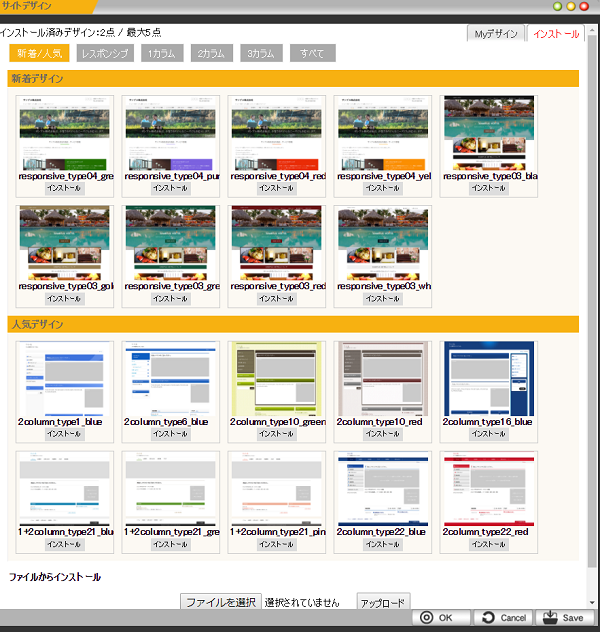The width and height of the screenshot is (600, 632).
Task: Pick the 2column_type22_blue thumbnail
Action: pos(383,489)
